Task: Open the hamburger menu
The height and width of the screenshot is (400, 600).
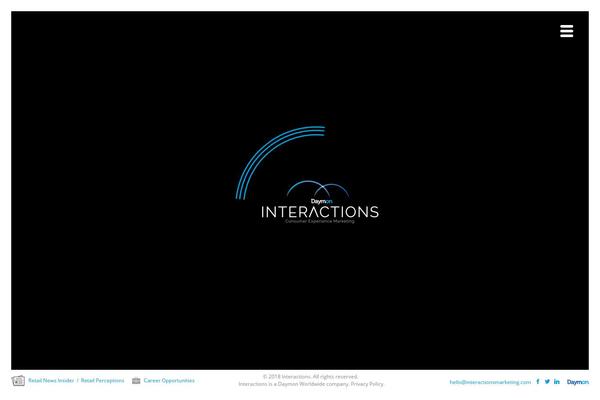Action: point(566,31)
